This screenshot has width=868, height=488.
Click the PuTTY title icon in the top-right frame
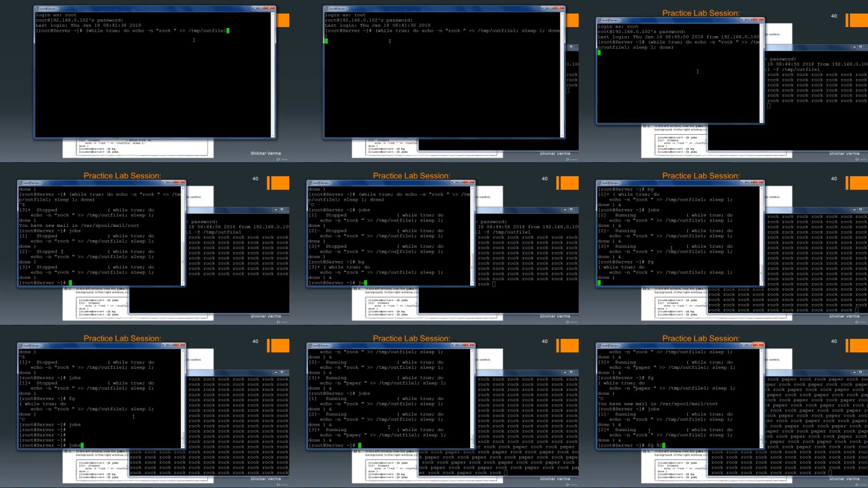(599, 20)
